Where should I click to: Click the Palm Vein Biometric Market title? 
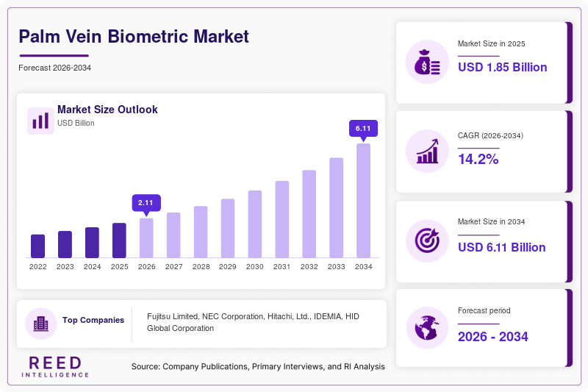pos(134,37)
